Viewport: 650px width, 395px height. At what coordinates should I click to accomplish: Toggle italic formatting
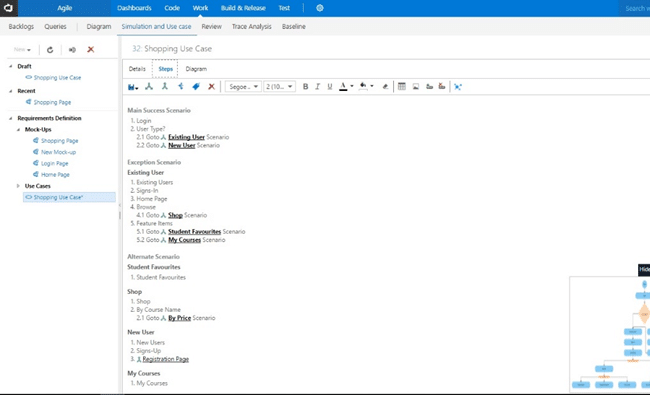318,87
